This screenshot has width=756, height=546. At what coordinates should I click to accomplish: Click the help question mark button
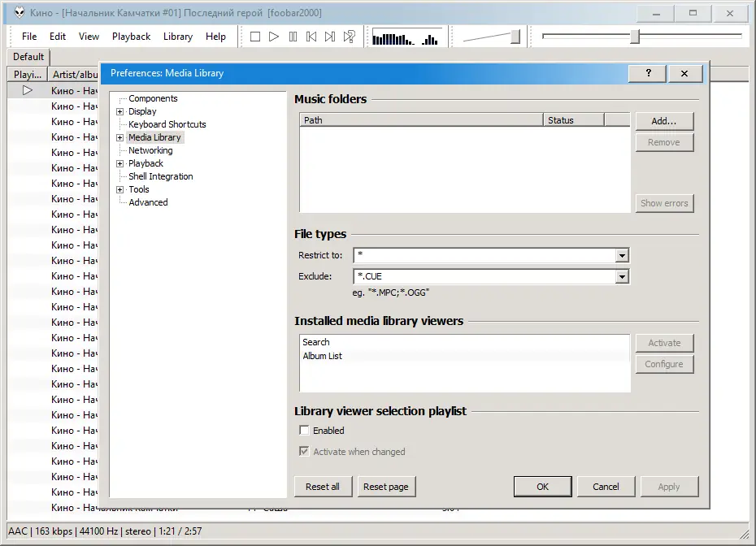click(x=648, y=73)
